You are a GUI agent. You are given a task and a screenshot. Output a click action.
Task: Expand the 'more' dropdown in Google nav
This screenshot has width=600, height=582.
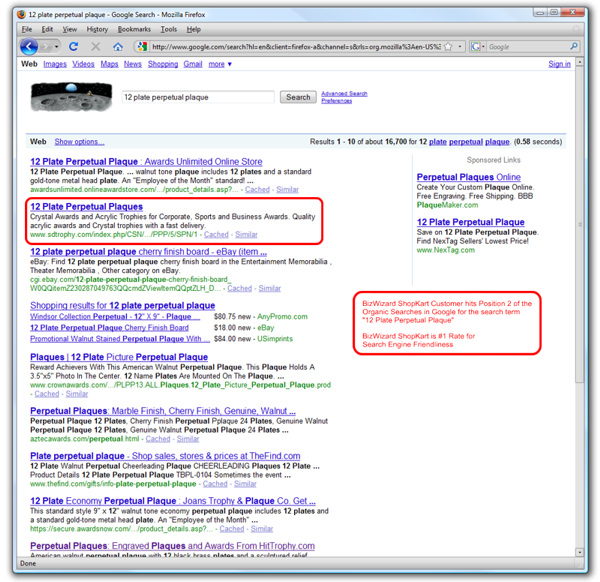coord(220,64)
